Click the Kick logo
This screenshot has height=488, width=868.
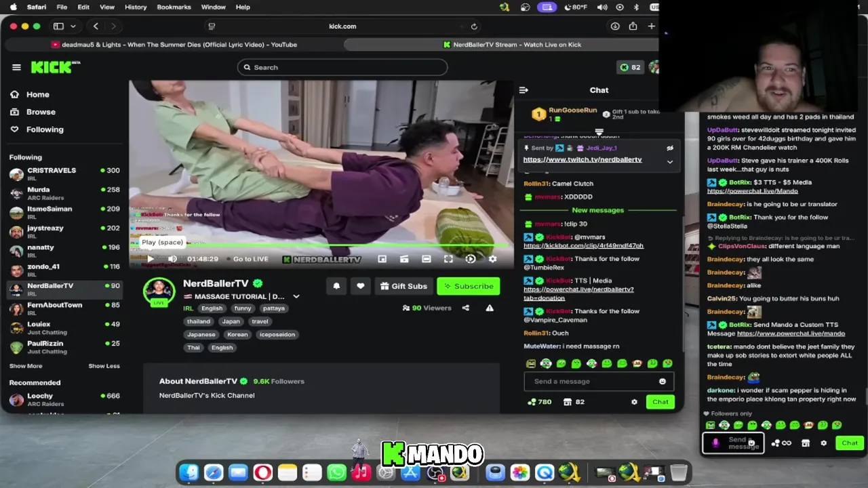[x=56, y=67]
